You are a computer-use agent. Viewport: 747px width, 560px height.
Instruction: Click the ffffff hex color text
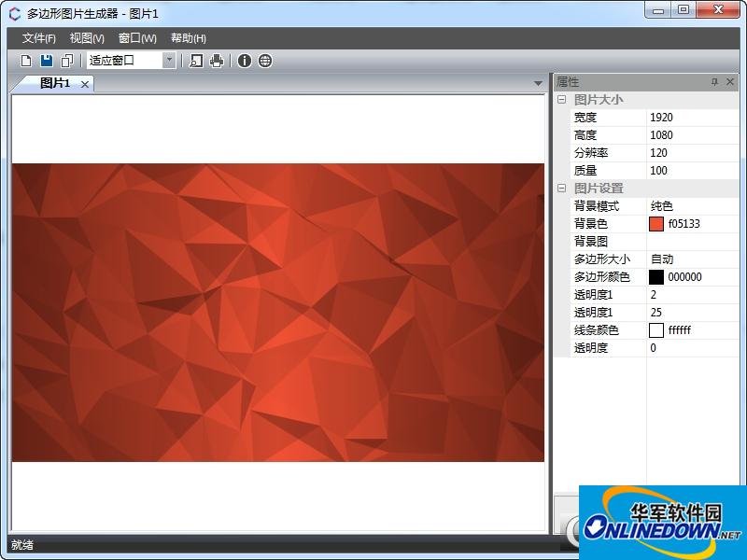coord(680,330)
